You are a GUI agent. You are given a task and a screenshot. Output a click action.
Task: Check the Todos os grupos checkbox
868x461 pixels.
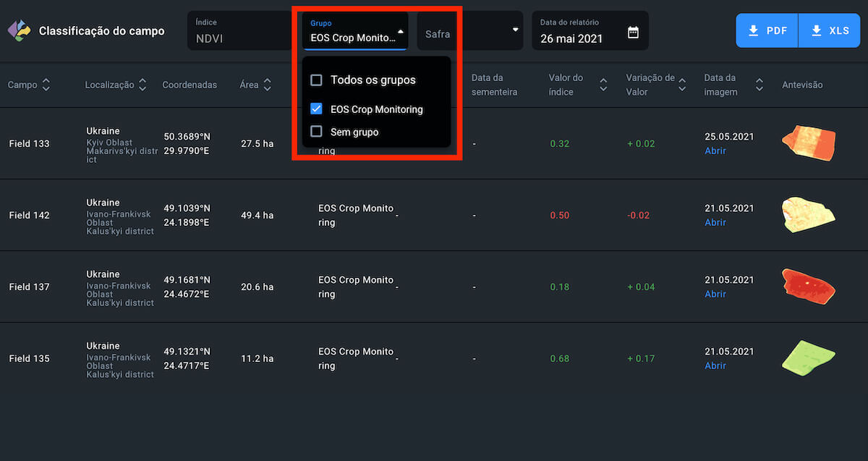click(x=316, y=80)
